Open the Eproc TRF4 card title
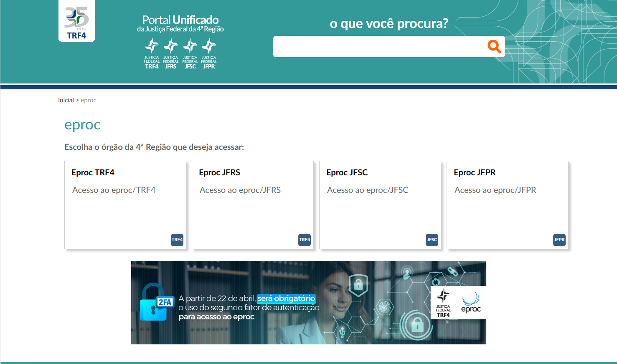The width and height of the screenshot is (617, 364). click(93, 172)
